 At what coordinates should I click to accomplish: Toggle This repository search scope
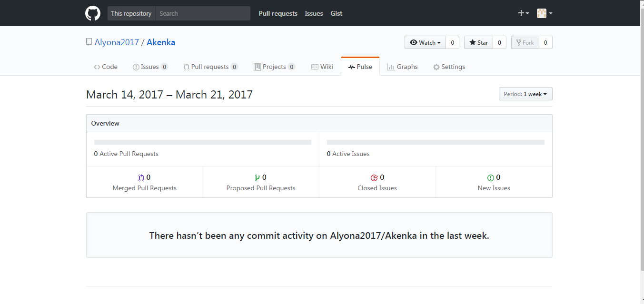(131, 13)
